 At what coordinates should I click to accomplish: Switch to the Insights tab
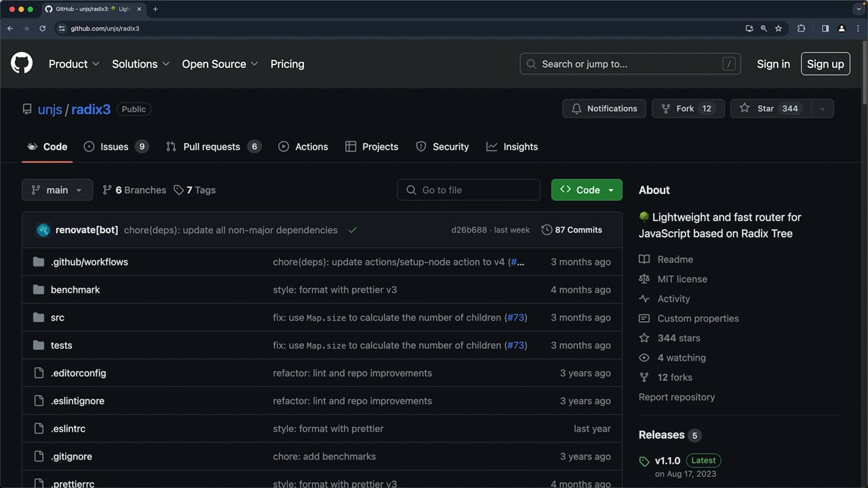[x=512, y=146]
